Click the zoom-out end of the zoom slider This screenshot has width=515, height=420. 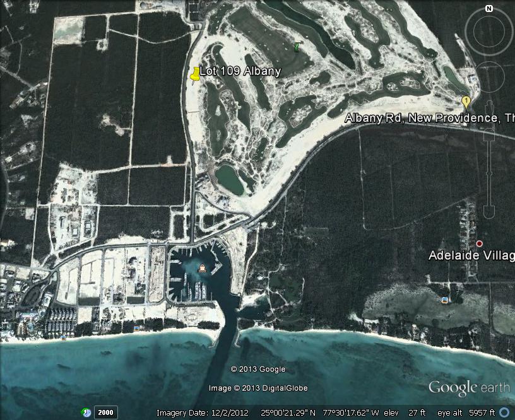pos(489,211)
